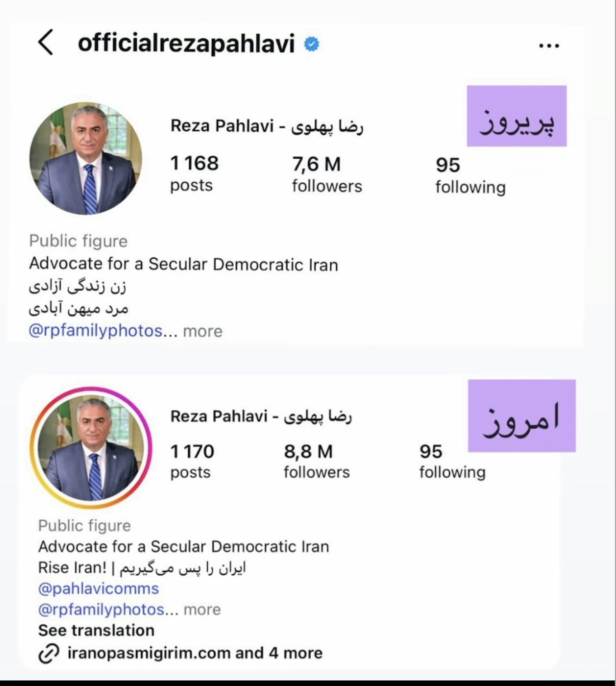View the 95 following list in top profile
Viewport: 616px width, 686px height.
[x=470, y=176]
